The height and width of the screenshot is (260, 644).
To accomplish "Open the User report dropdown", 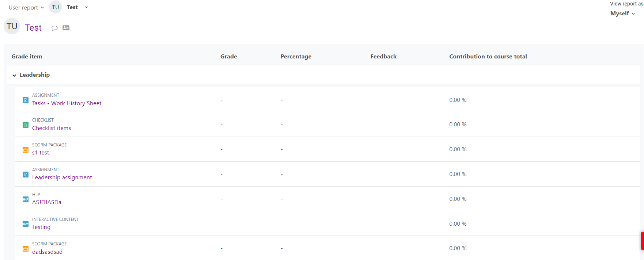I will point(26,7).
